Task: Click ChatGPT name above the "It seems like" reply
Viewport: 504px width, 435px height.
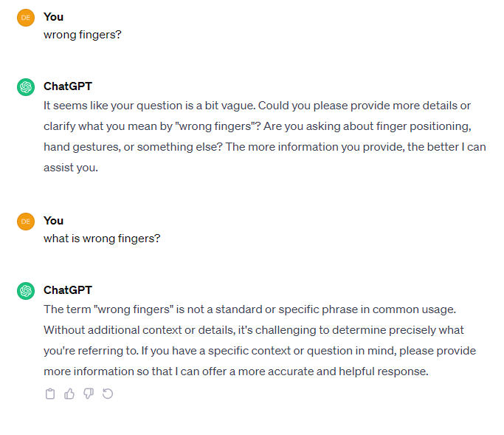Action: [68, 86]
